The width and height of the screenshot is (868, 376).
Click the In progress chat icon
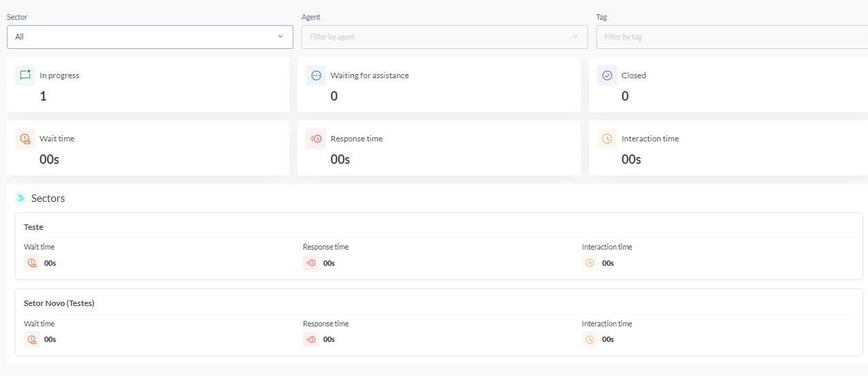point(25,75)
